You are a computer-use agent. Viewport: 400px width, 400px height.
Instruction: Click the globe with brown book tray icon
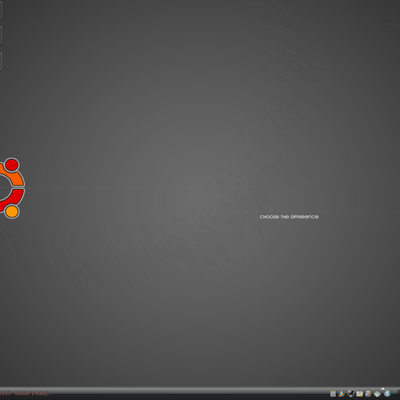pos(368,394)
